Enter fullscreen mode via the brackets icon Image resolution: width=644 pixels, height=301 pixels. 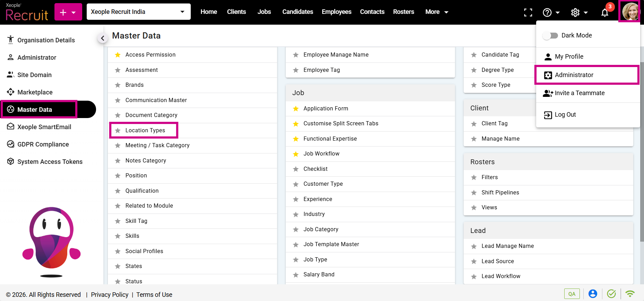pos(528,12)
